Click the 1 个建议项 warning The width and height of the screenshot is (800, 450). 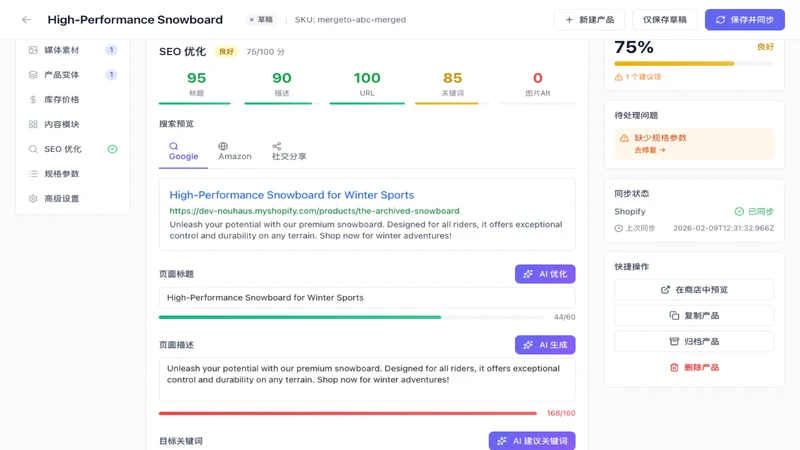tap(638, 77)
